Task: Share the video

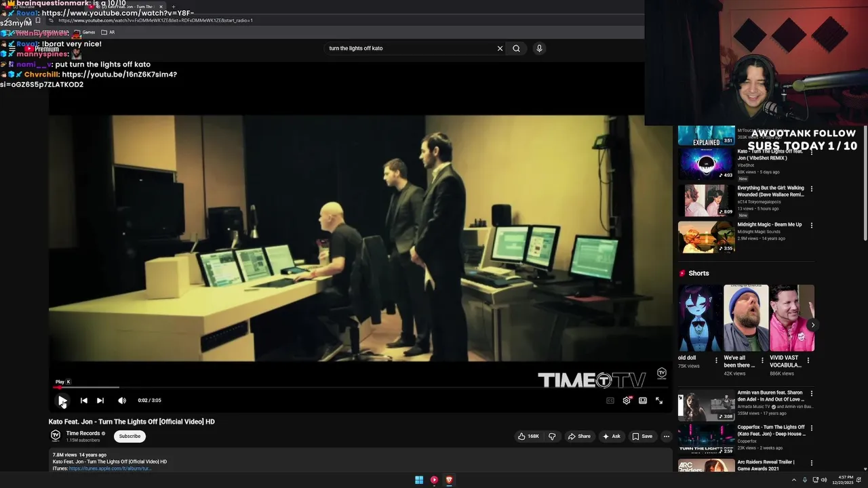Action: pyautogui.click(x=579, y=436)
